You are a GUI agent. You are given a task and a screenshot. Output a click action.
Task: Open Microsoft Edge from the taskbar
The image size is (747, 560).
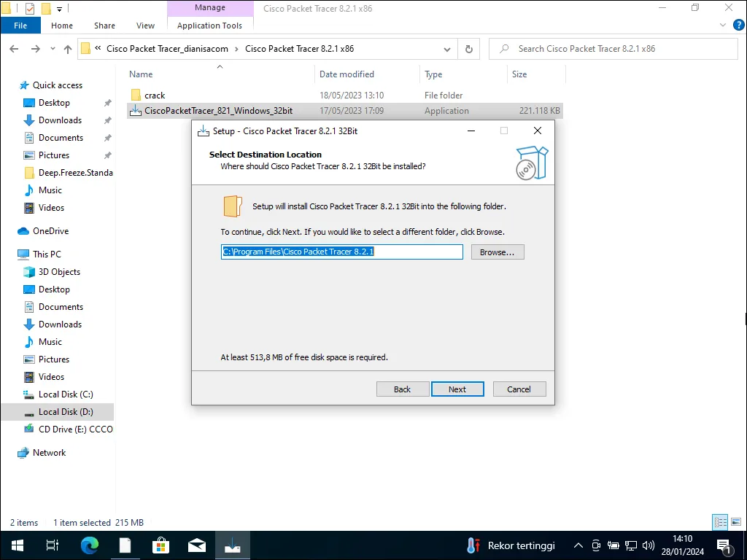pos(89,545)
